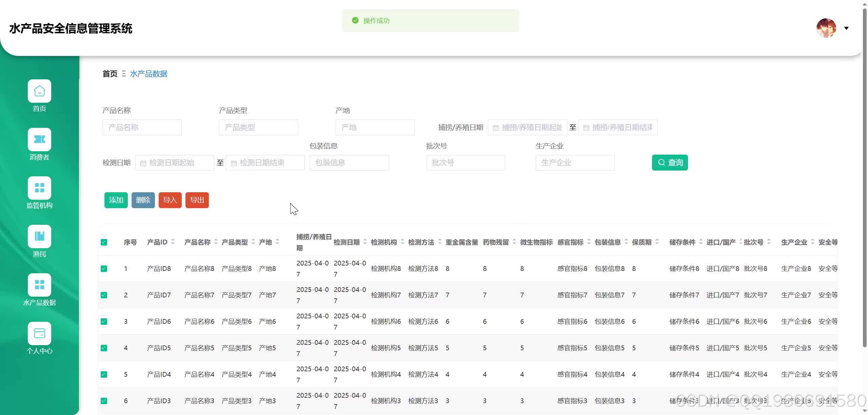This screenshot has width=868, height=415.
Task: Toggle the select-all header checkbox
Action: [104, 242]
